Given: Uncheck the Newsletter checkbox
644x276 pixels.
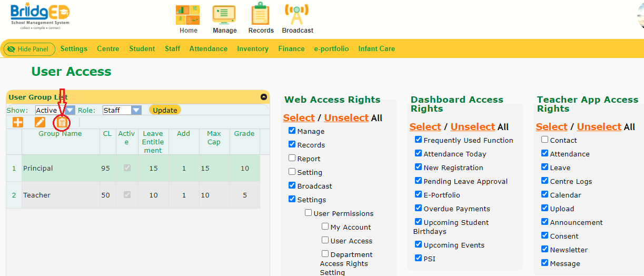Looking at the screenshot, I should [544, 249].
